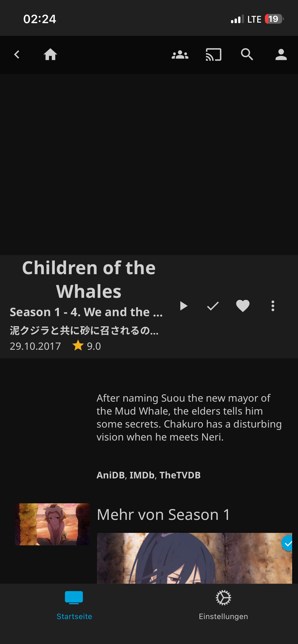Open the Children of the Whales series title
The image size is (298, 644).
pos(89,279)
